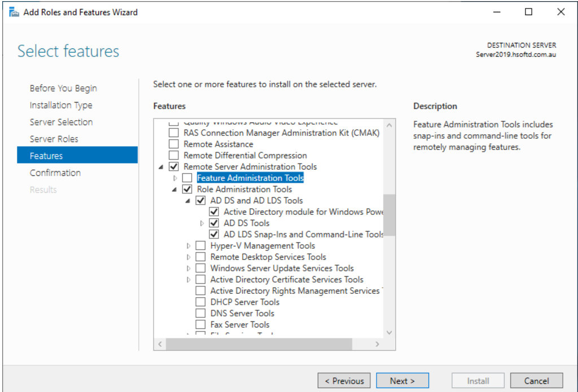
Task: Enable the Remote Assistance checkbox
Action: coord(174,144)
